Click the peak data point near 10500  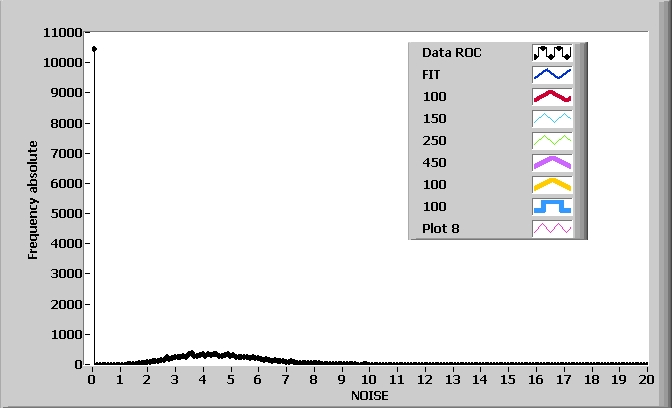[x=94, y=48]
